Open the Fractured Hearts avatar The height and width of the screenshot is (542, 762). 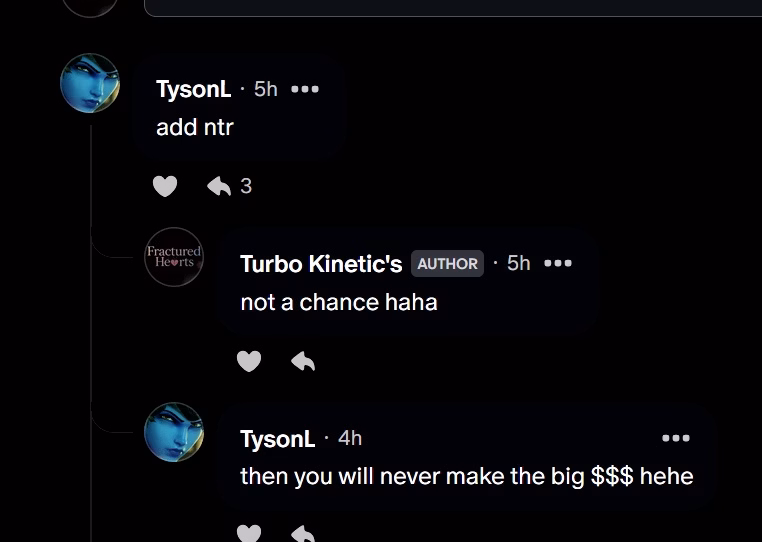[174, 257]
